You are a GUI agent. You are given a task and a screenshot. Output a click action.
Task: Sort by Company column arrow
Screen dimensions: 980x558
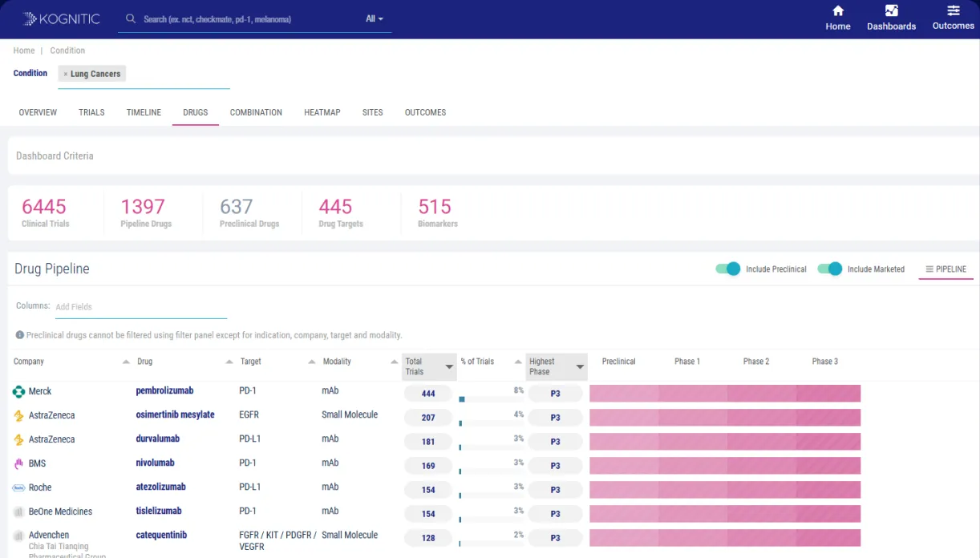(x=126, y=362)
